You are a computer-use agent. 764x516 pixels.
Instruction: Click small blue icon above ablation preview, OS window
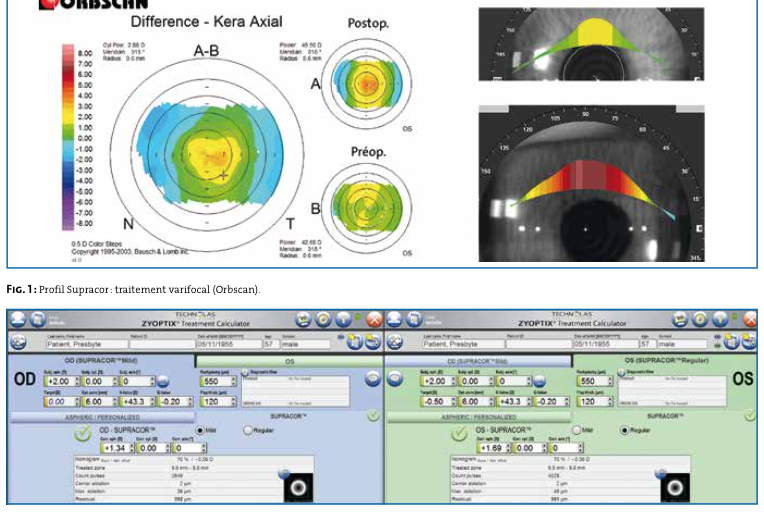coord(661,473)
